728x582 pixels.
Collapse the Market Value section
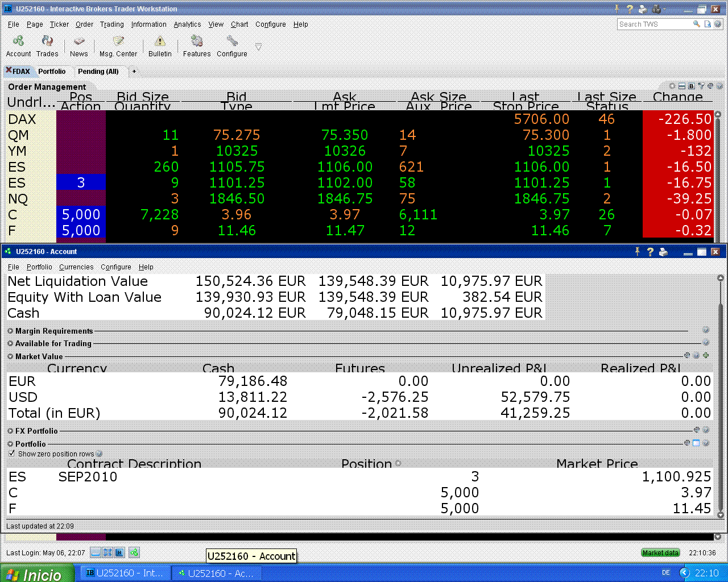point(10,356)
